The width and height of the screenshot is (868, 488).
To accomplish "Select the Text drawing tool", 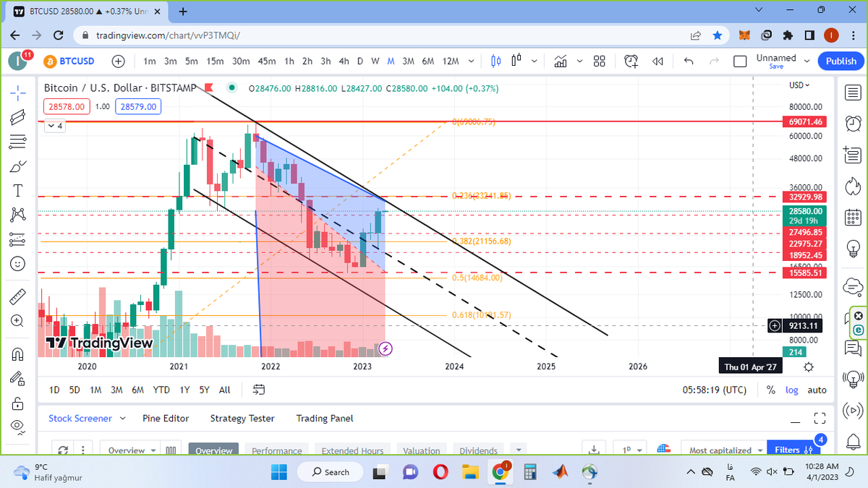I will point(18,190).
